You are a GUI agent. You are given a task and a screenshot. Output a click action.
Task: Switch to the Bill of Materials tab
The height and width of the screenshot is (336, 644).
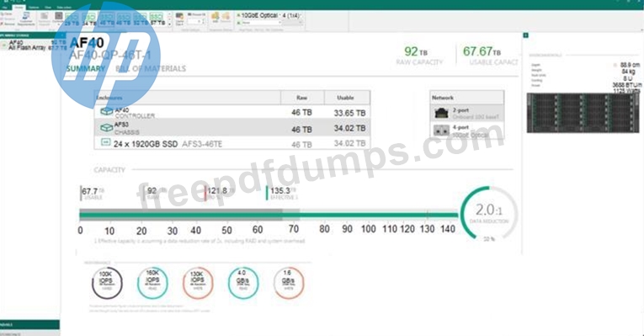point(151,68)
